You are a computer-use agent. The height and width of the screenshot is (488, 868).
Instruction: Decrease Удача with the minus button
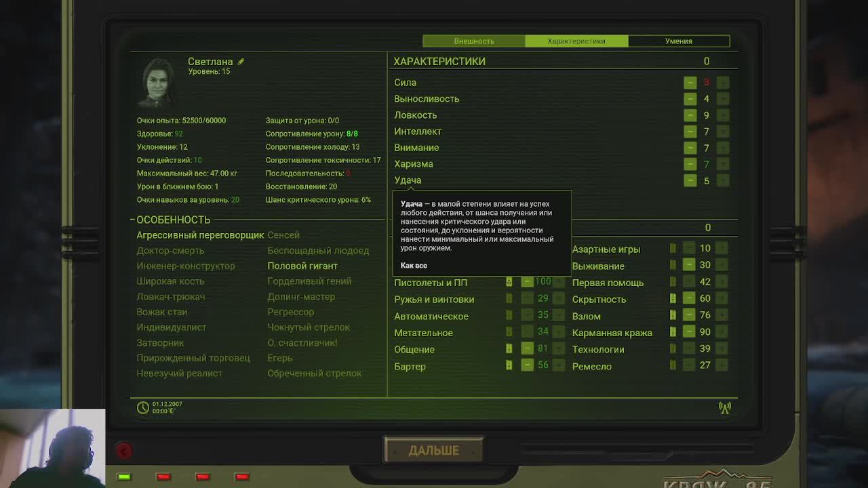tap(690, 180)
